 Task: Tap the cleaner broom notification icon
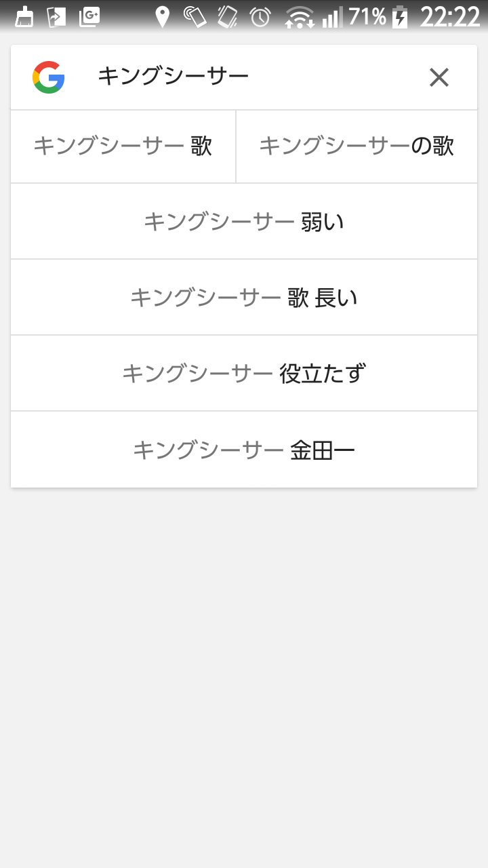click(24, 17)
